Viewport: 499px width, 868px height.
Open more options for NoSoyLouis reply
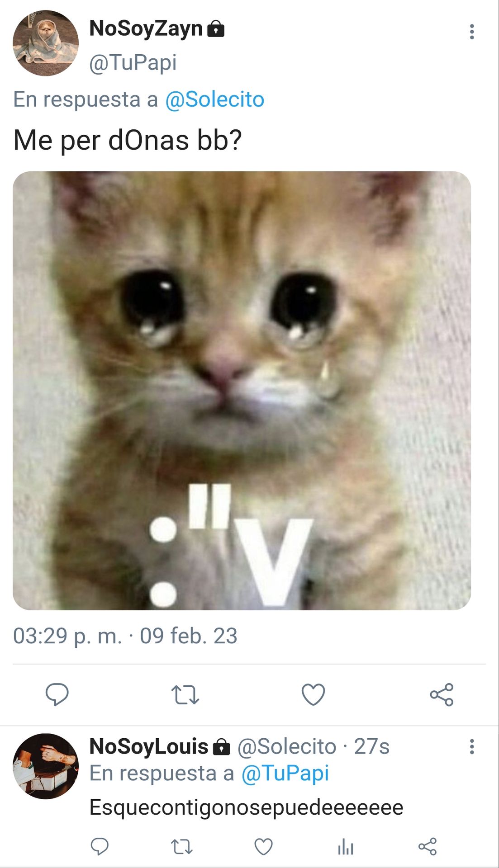(x=472, y=746)
